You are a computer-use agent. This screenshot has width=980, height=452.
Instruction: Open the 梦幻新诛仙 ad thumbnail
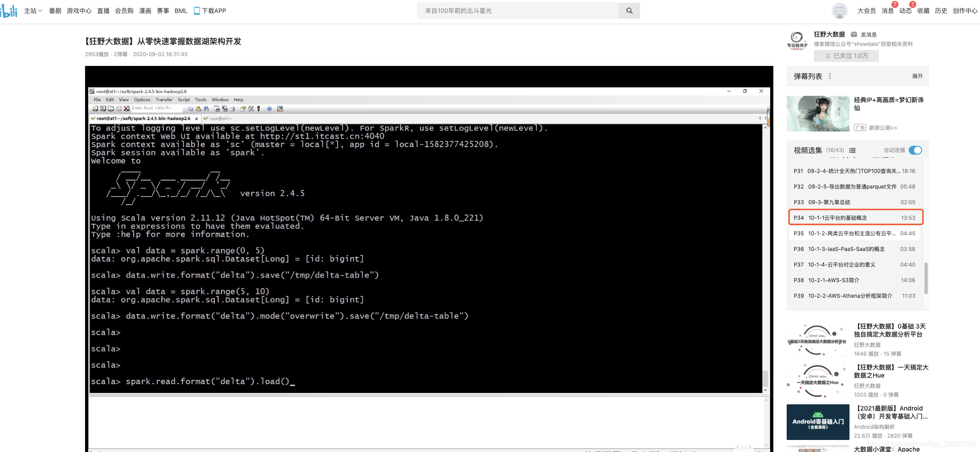pos(818,114)
